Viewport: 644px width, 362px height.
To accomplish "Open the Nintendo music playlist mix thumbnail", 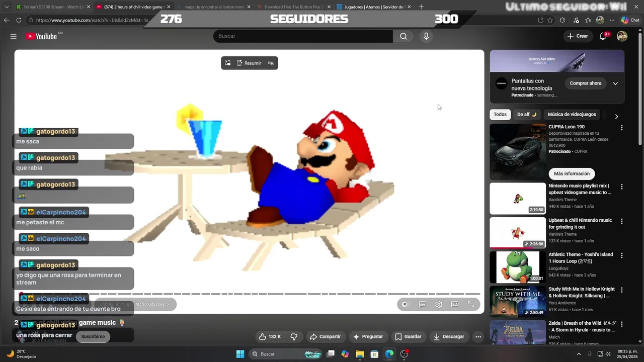I will point(518,198).
